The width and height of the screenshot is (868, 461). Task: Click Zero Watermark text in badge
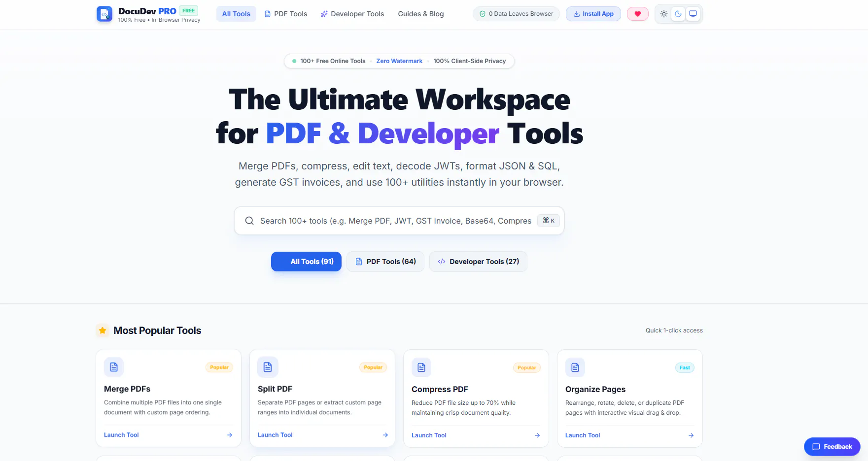399,61
